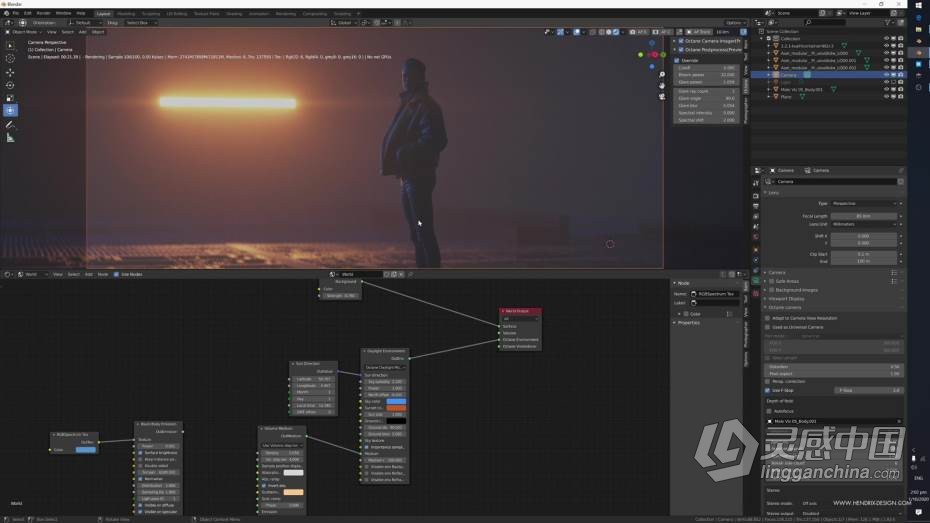Select the Transform tool (highlighted) in toolbar
This screenshot has height=523, width=930.
tap(10, 111)
